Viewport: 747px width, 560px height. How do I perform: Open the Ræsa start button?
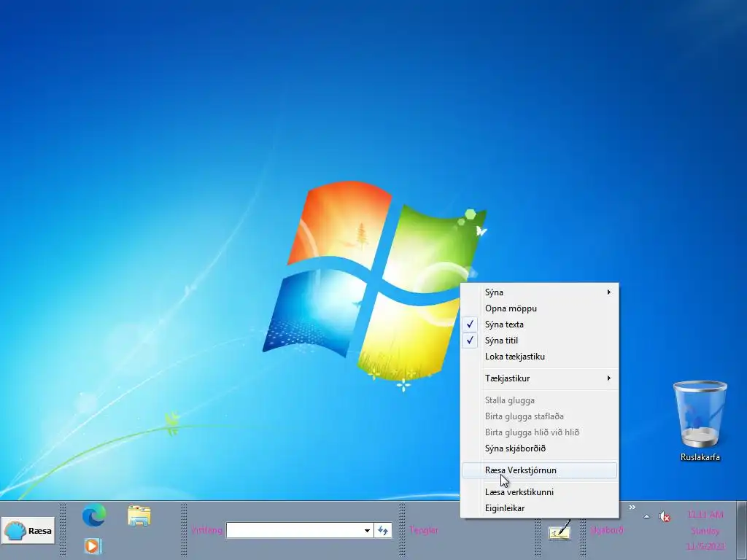[x=28, y=531]
